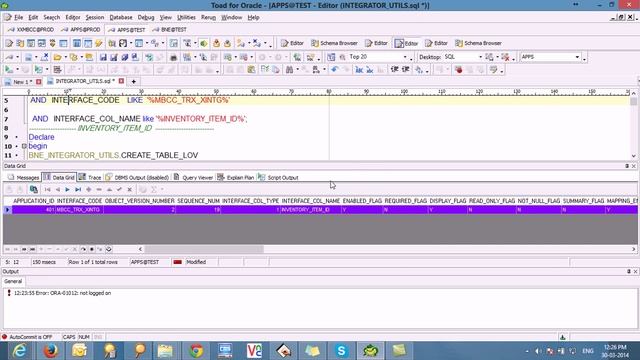
Task: Click the horizontal scrollbar of the data grid
Action: [204, 249]
